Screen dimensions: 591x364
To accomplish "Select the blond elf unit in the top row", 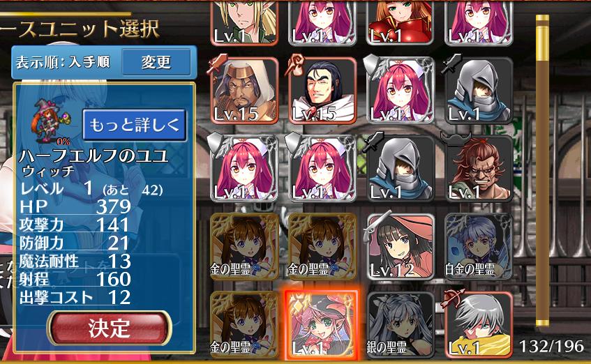I will [x=245, y=22].
